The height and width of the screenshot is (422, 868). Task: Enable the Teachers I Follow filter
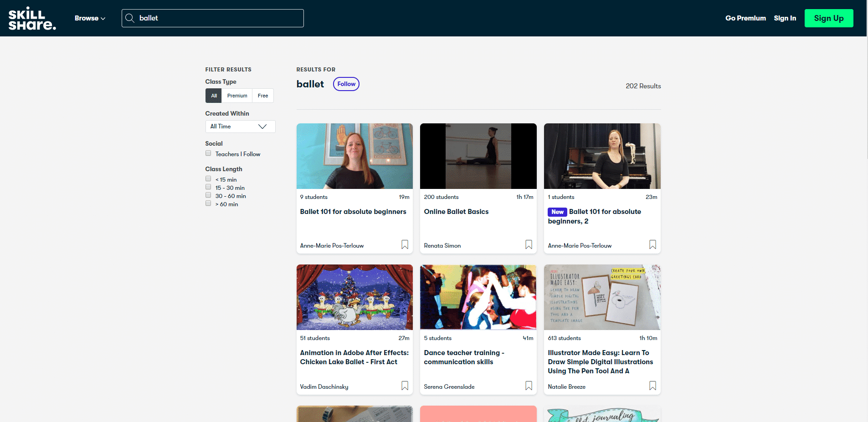(x=208, y=153)
